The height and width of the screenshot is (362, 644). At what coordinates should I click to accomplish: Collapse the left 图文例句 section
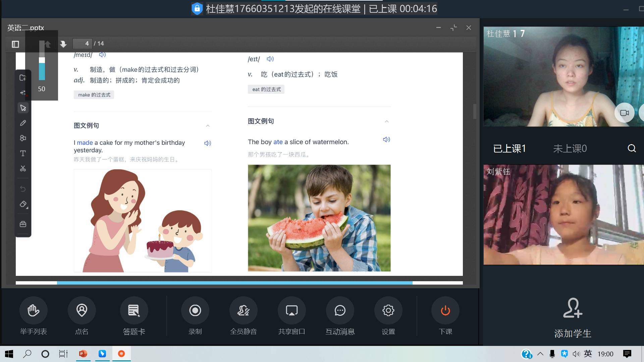pyautogui.click(x=208, y=126)
